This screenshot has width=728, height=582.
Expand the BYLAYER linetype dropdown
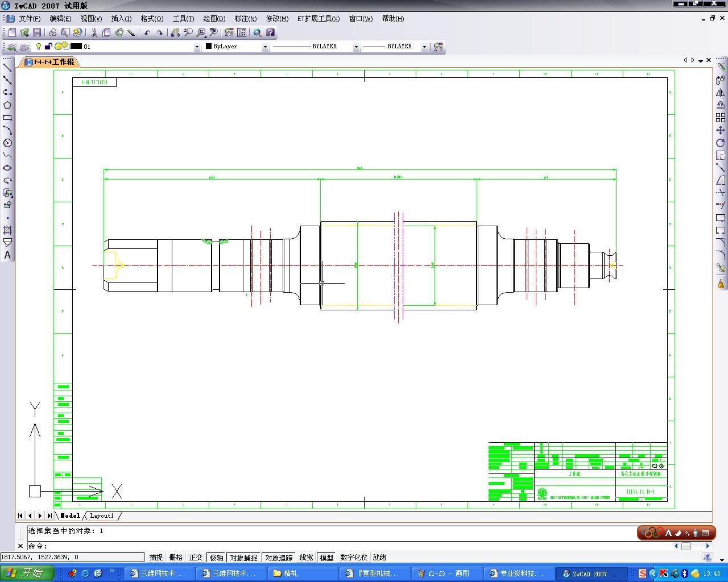coord(357,47)
